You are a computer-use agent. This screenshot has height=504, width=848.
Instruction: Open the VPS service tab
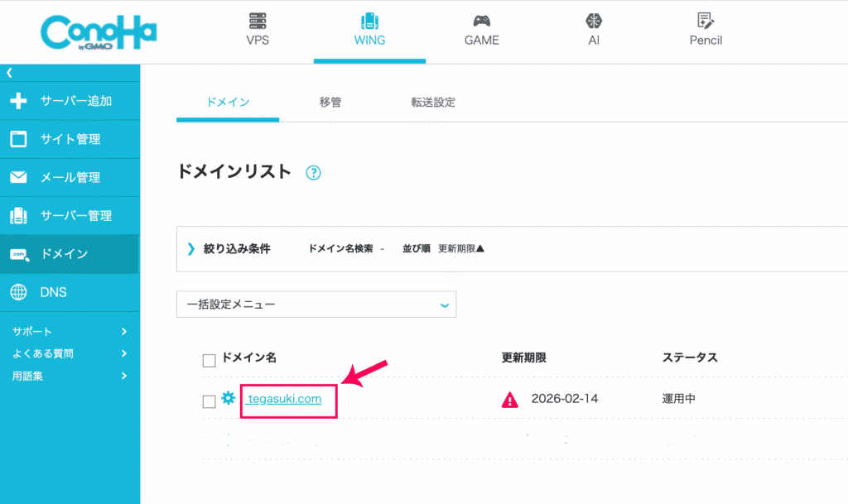tap(258, 30)
